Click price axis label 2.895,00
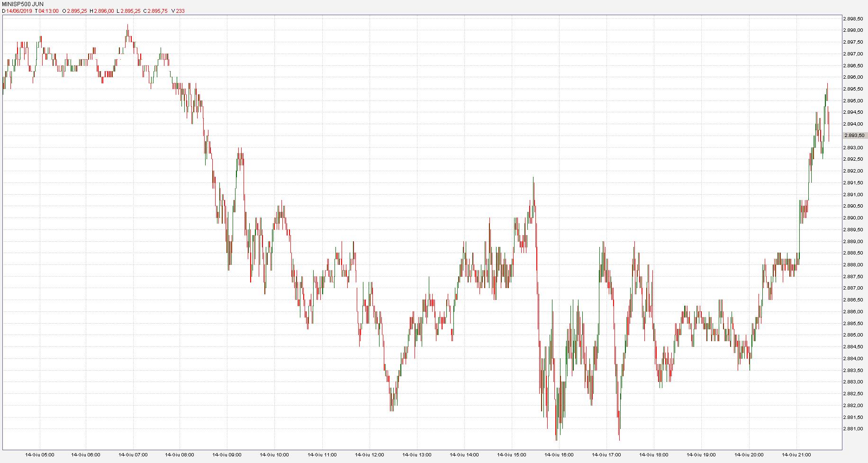 click(853, 100)
